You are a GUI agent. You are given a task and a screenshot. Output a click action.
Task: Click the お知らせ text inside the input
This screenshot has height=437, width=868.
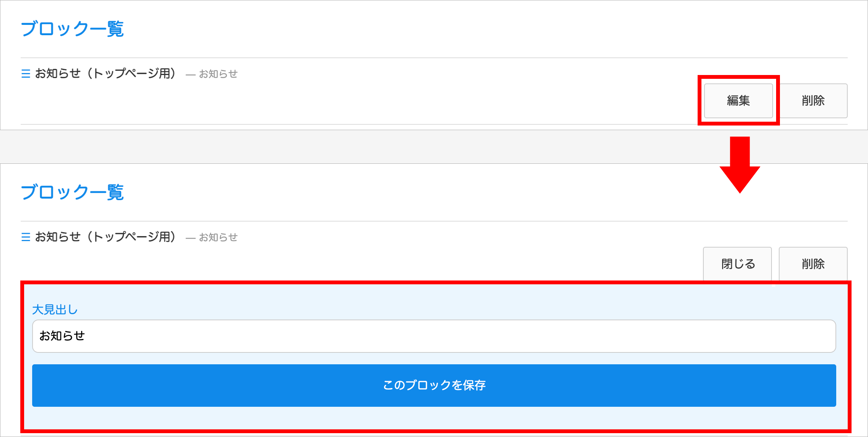click(62, 336)
